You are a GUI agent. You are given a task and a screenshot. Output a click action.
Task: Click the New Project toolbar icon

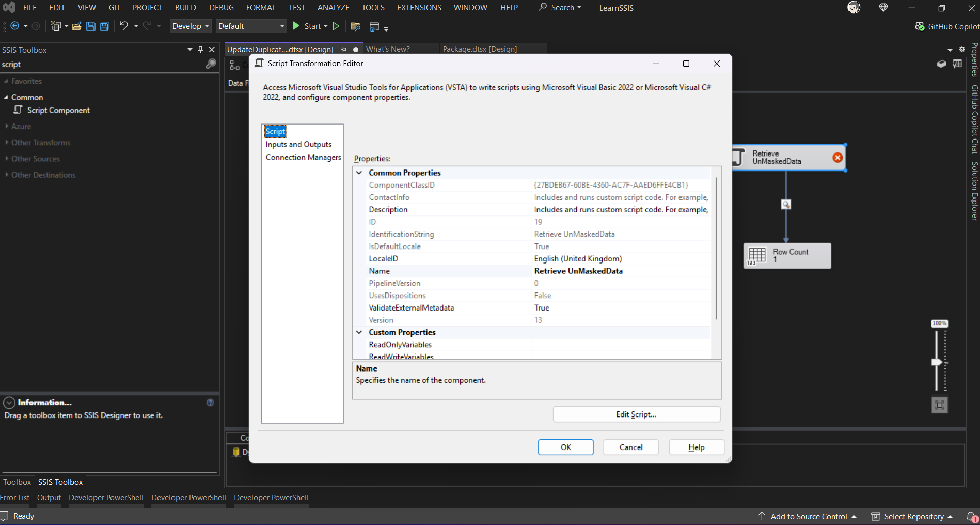55,26
